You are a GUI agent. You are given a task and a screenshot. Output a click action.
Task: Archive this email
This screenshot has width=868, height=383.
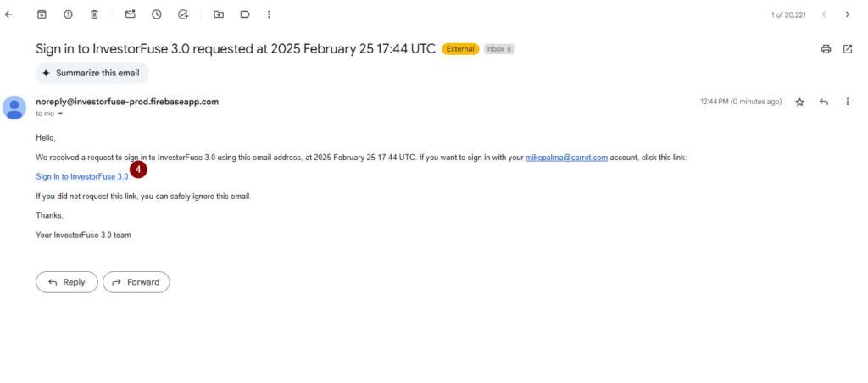(42, 14)
